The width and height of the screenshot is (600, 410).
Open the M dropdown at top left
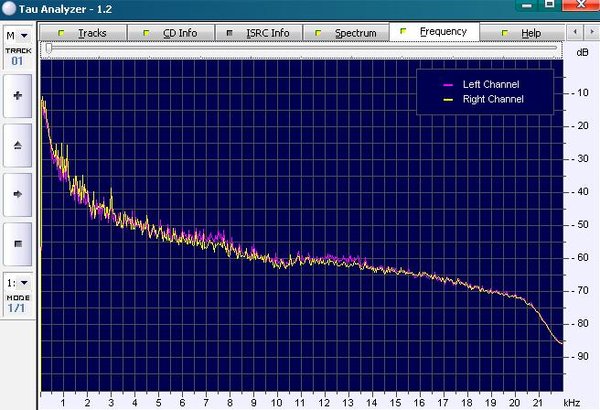click(x=17, y=35)
